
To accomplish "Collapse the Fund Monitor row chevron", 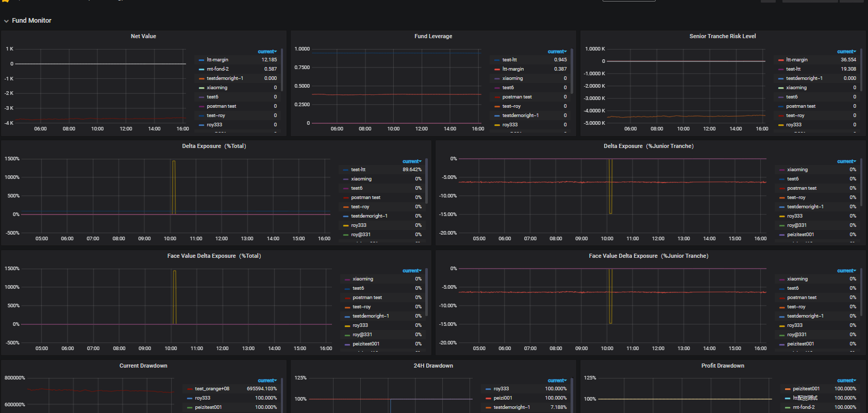I will [6, 21].
